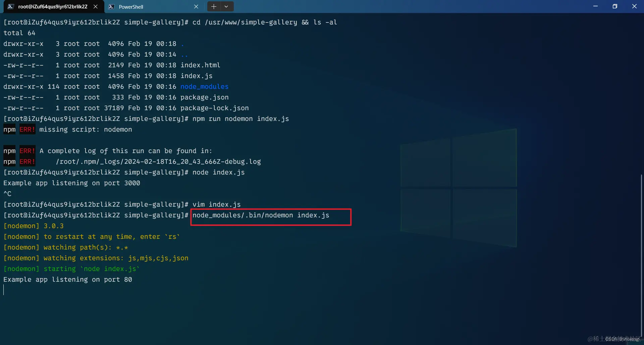Viewport: 644px width, 345px height.
Task: Click the 'vim index.js' command text
Action: pyautogui.click(x=217, y=204)
